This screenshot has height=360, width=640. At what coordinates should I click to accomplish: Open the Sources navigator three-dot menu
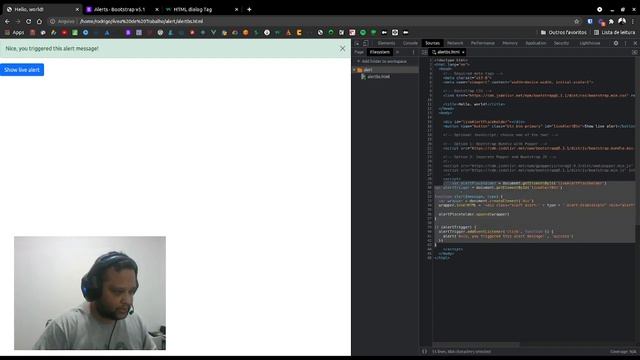click(x=413, y=52)
